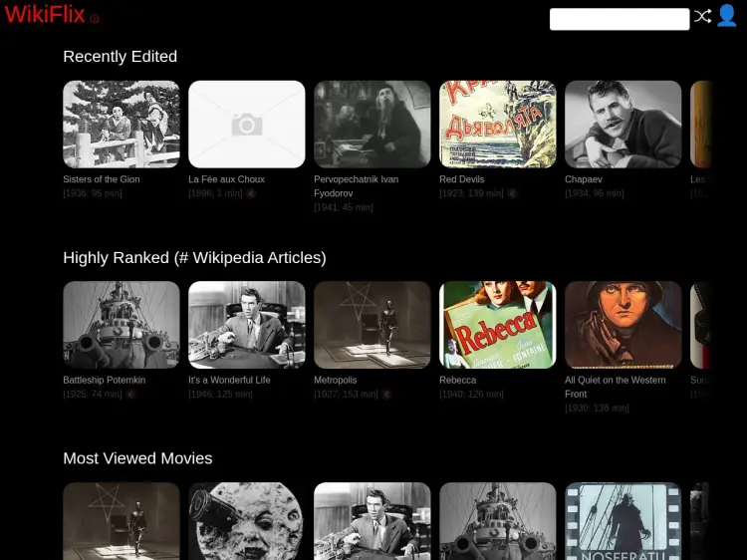This screenshot has width=747, height=560.
Task: Open the La Fée aux Choux placeholder thumbnail
Action: pyautogui.click(x=247, y=124)
